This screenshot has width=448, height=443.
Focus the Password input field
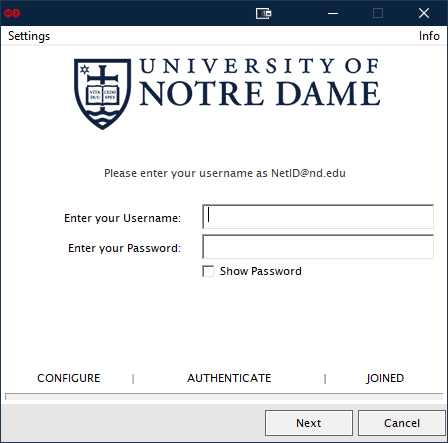(318, 247)
